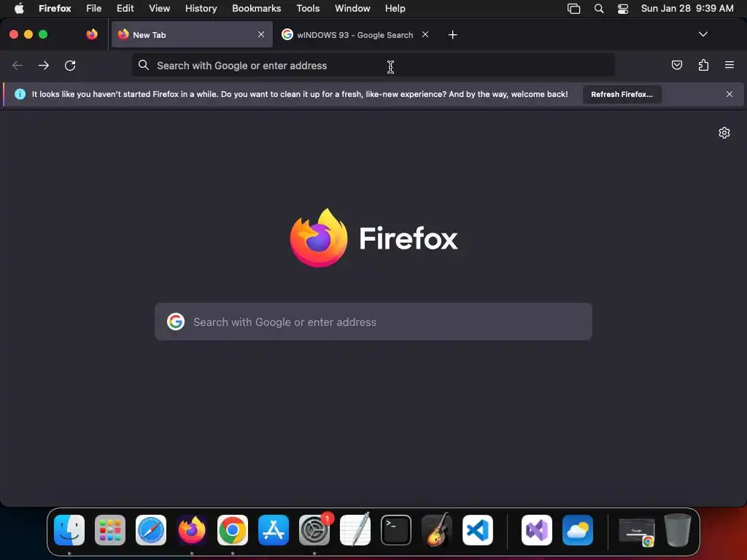Open Terminal from the Dock

(x=396, y=530)
